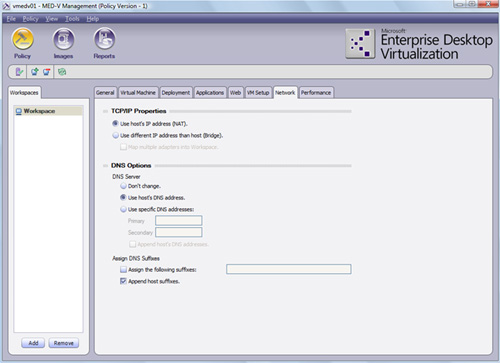This screenshot has width=500, height=363.
Task: Select Use specific DNS addresses
Action: click(x=123, y=209)
